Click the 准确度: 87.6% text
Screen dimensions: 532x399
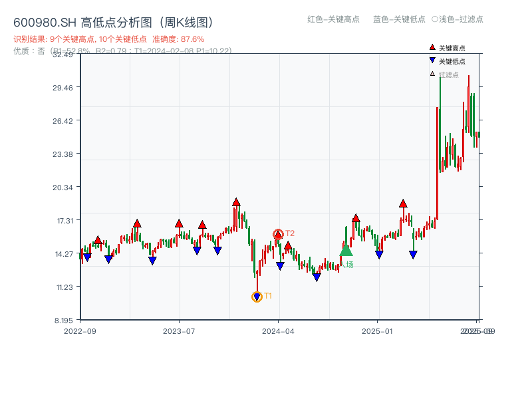point(178,39)
